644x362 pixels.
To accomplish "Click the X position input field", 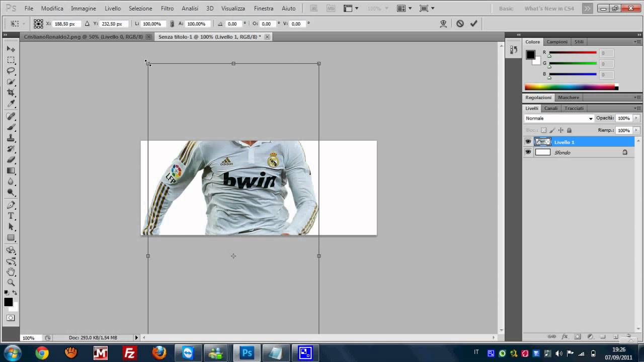I will [64, 24].
